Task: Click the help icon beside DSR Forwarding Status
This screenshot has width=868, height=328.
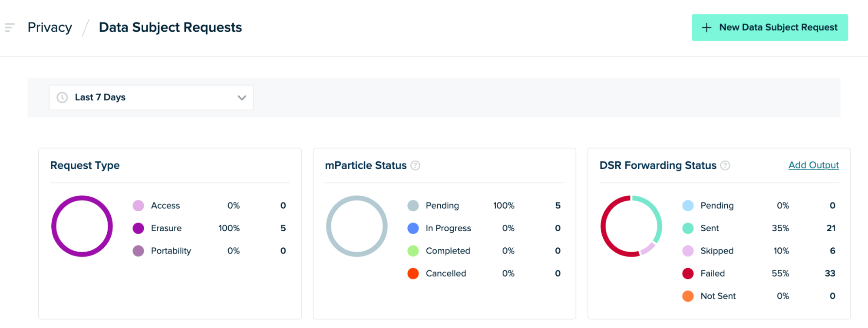Action: point(725,165)
